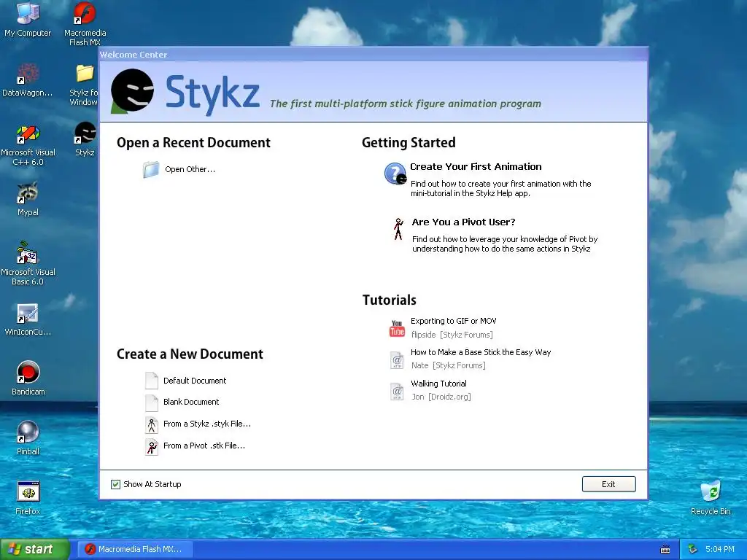747x560 pixels.
Task: Click the on-screen keyboard tray icon
Action: point(665,550)
